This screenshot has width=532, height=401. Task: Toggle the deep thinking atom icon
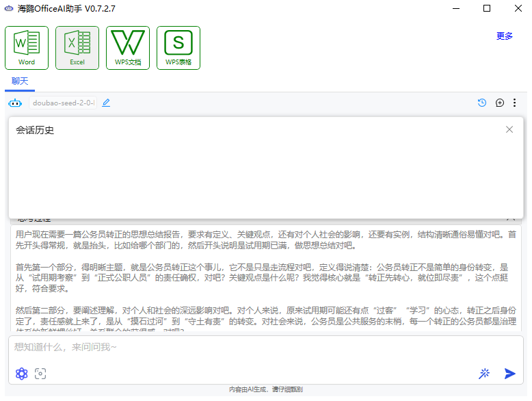(x=22, y=374)
